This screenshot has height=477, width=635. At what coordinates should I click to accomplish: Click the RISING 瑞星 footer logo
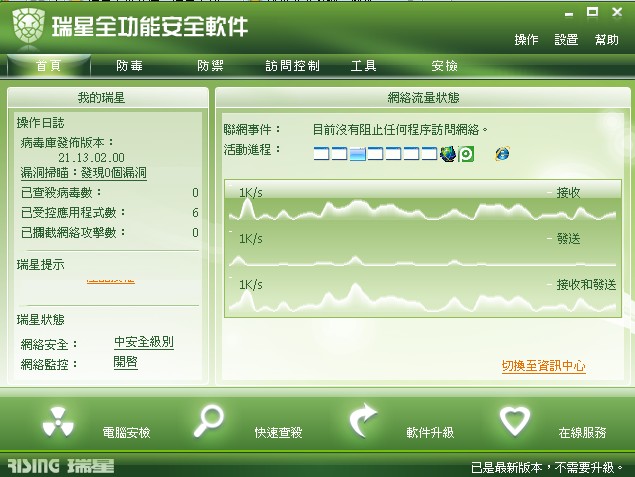61,466
